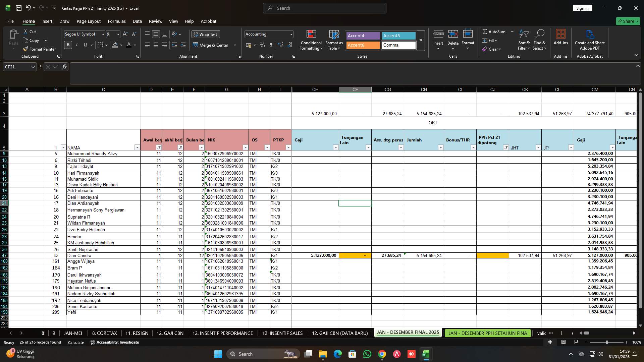Open the 12. GAJI CBN sheet tab

coord(170,333)
